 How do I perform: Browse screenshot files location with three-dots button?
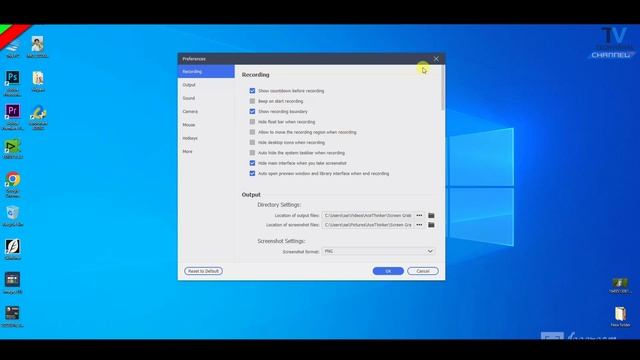pyautogui.click(x=419, y=225)
